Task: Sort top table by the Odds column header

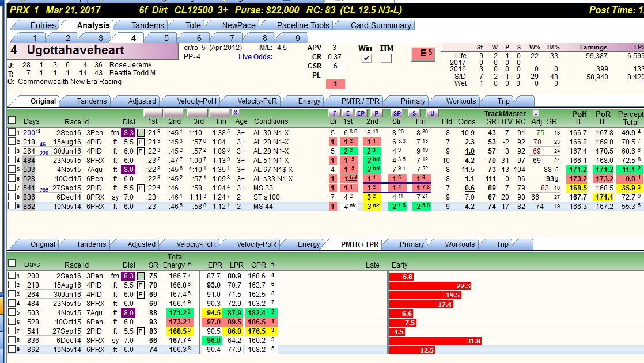Action: click(x=467, y=121)
